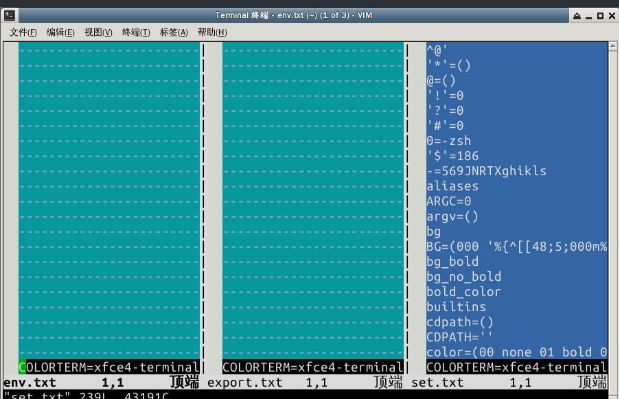Click COLORTERM line in set.txt pane
The height and width of the screenshot is (399, 619).
pos(516,367)
